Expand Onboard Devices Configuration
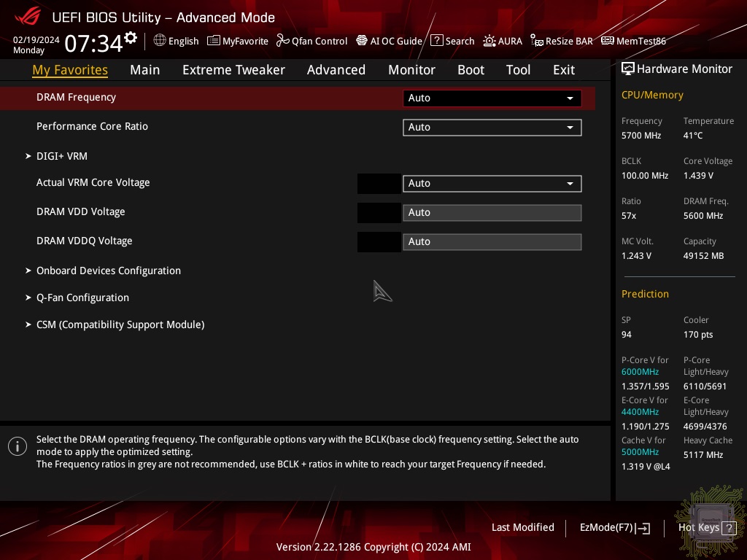The image size is (747, 560). [x=108, y=271]
